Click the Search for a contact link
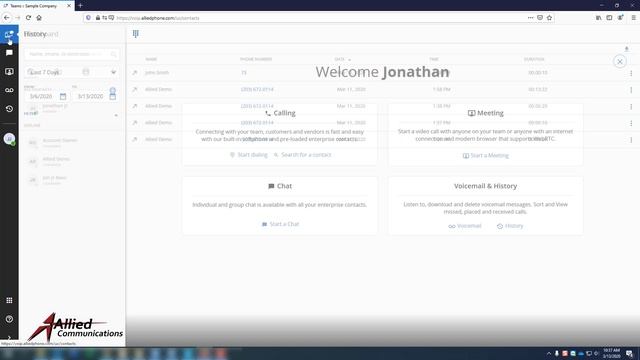Viewport: 640px width, 360px height. pyautogui.click(x=302, y=155)
